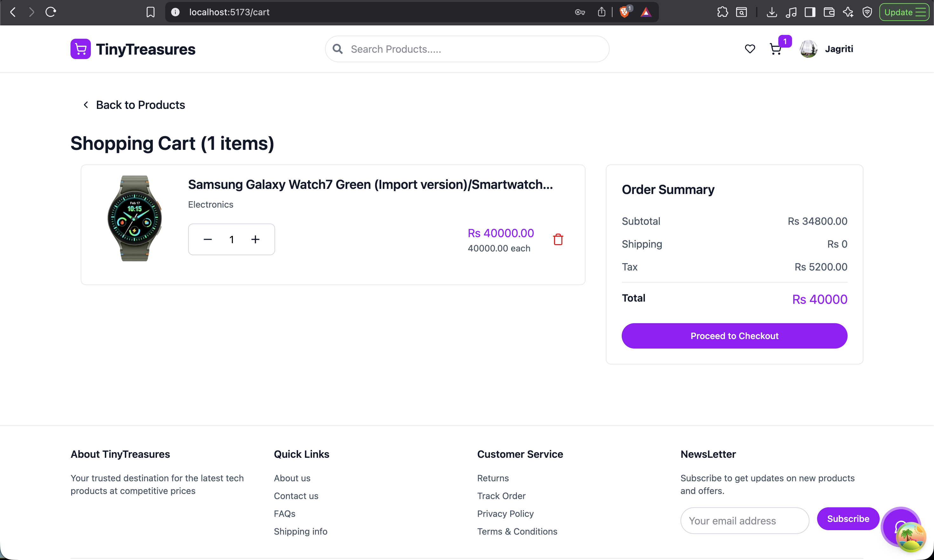Viewport: 934px width, 560px height.
Task: Click the Tax value Rs 5200.00
Action: point(821,267)
